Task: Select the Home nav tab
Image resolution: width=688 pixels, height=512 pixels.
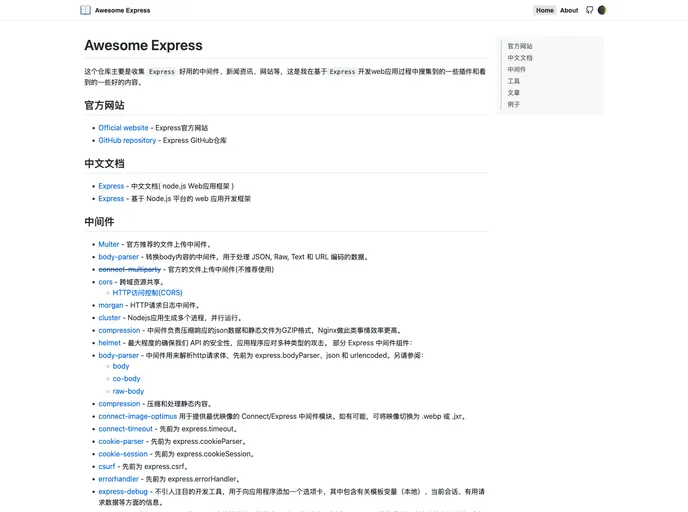Action: (545, 10)
